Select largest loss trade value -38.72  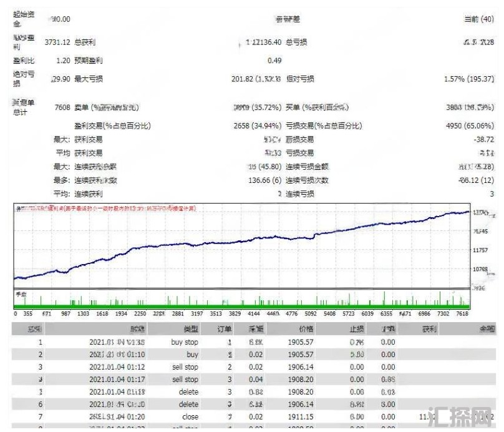484,139
